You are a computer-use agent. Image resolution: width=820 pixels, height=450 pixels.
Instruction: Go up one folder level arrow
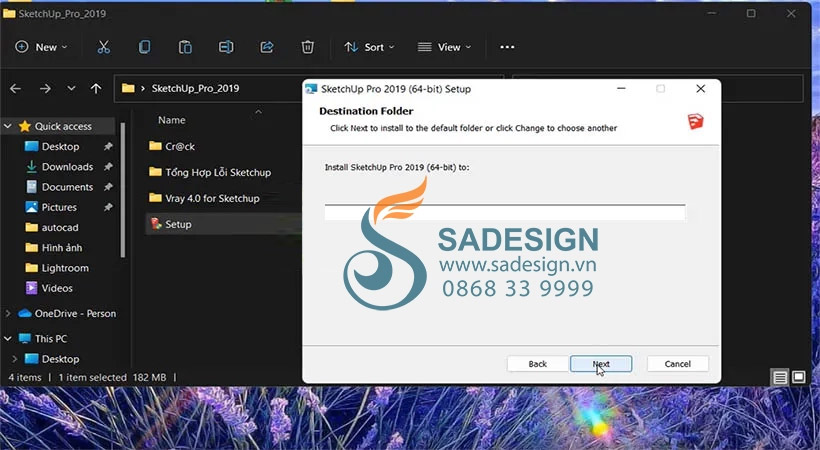(x=96, y=88)
